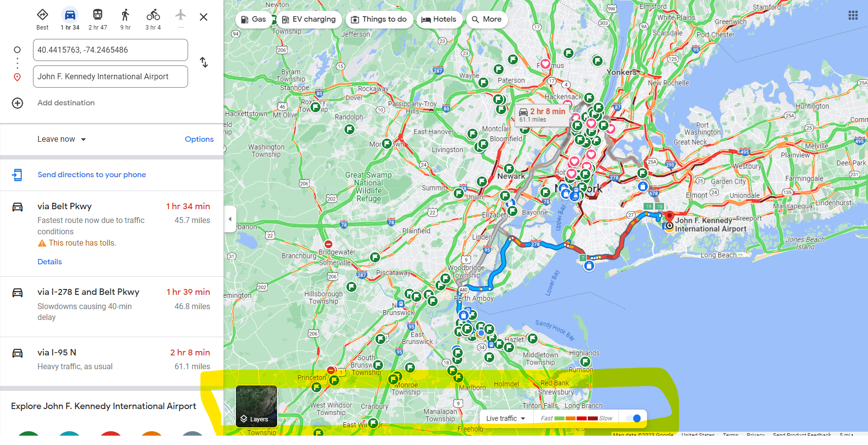The height and width of the screenshot is (445, 868).
Task: Open route Options
Action: click(x=199, y=139)
